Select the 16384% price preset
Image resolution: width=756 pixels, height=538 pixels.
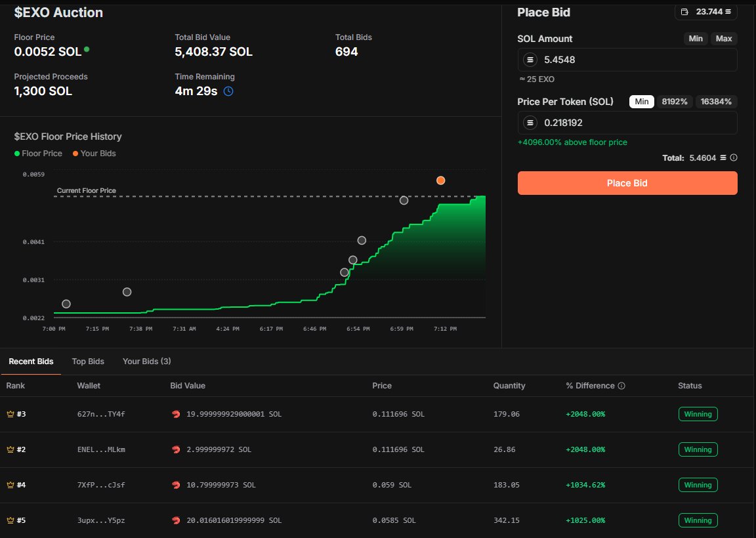(716, 102)
